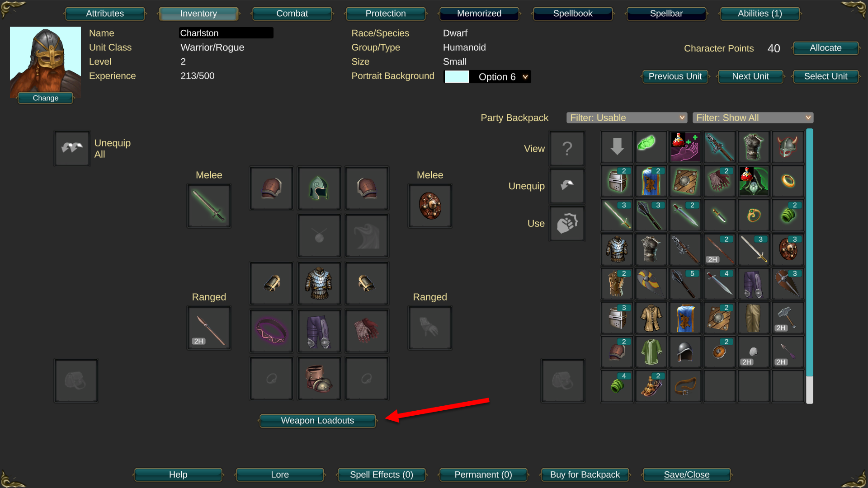Click the portrait background color swatch
The image size is (868, 488).
(457, 77)
